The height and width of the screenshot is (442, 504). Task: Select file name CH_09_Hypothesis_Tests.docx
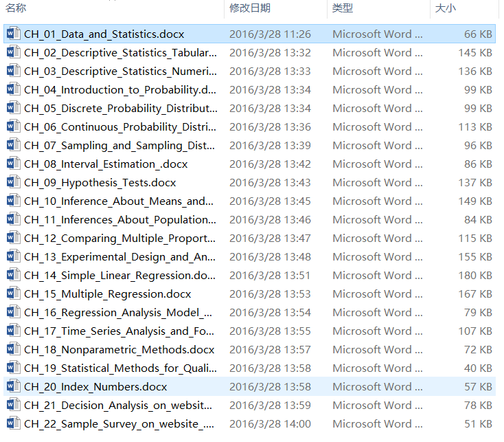tap(100, 183)
